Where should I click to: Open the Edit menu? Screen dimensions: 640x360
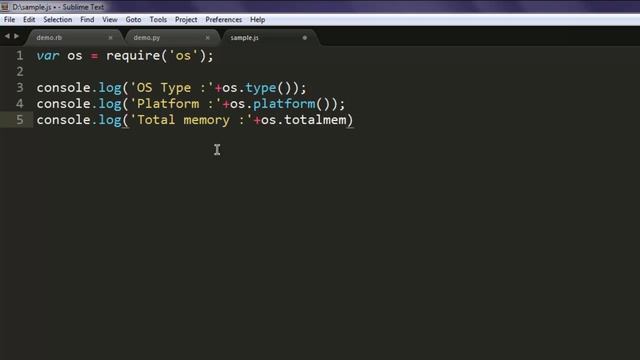click(29, 20)
